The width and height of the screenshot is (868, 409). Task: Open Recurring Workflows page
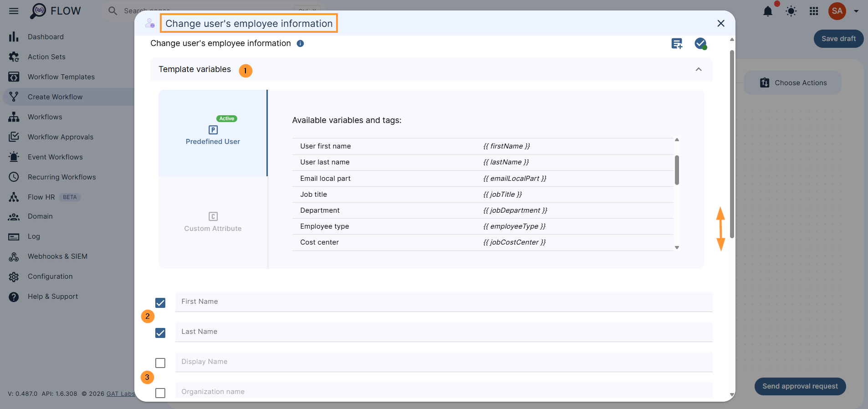61,177
